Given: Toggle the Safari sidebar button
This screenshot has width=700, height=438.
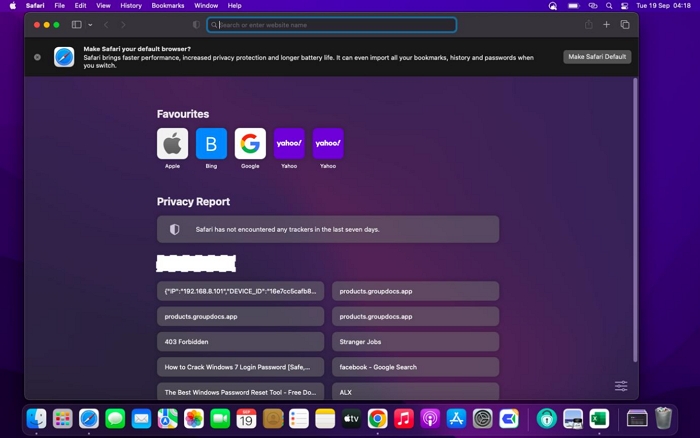Looking at the screenshot, I should 77,25.
